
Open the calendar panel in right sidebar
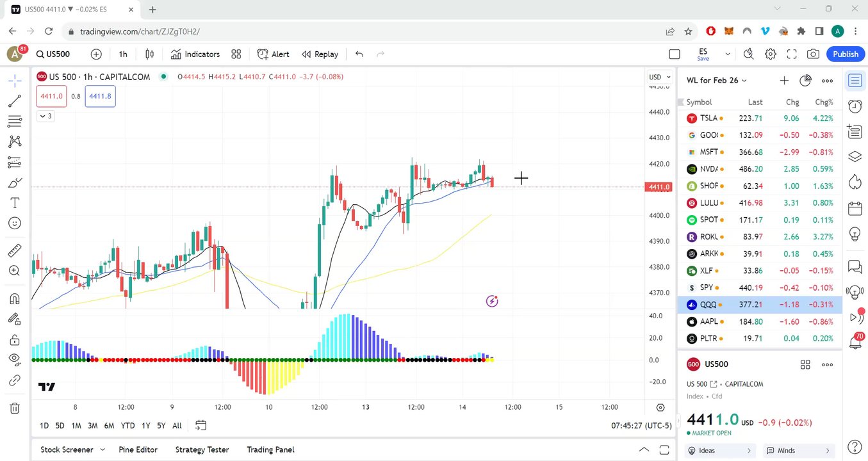855,208
